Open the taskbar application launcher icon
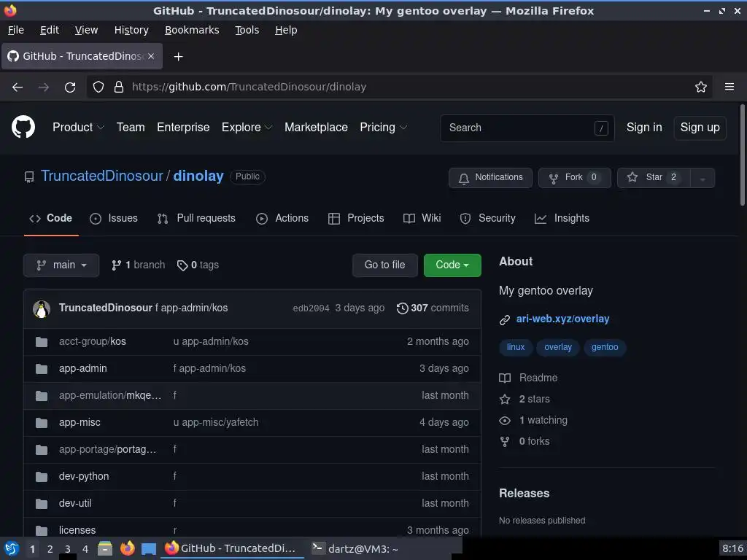This screenshot has height=560, width=747. pos(12,548)
